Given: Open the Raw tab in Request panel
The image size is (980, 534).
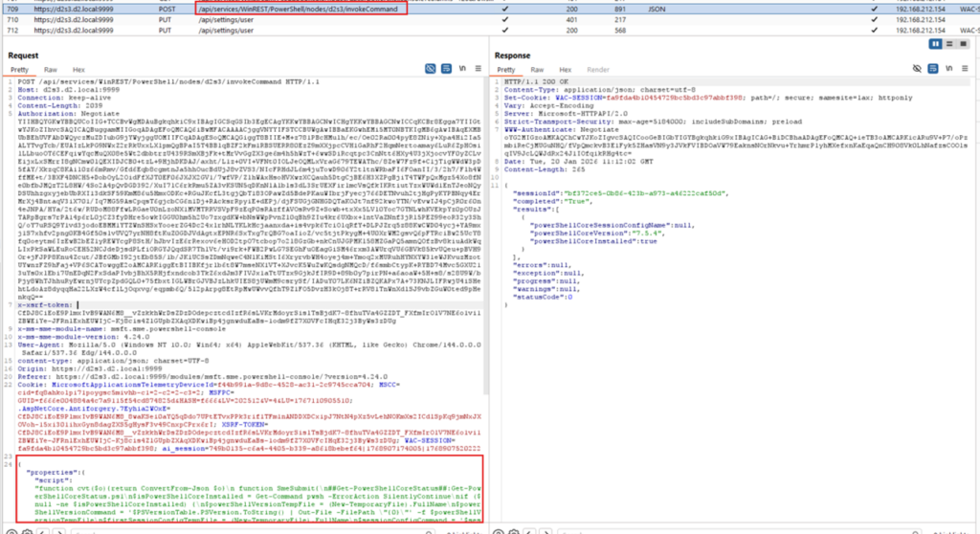Looking at the screenshot, I should click(50, 70).
